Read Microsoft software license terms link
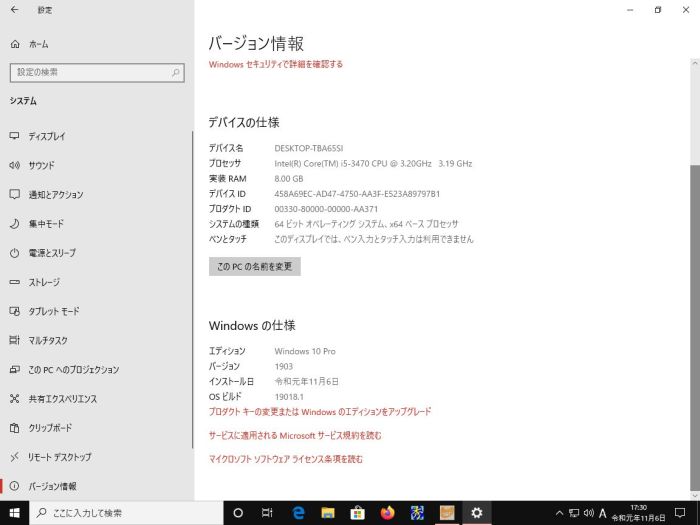This screenshot has width=700, height=525. (286, 459)
